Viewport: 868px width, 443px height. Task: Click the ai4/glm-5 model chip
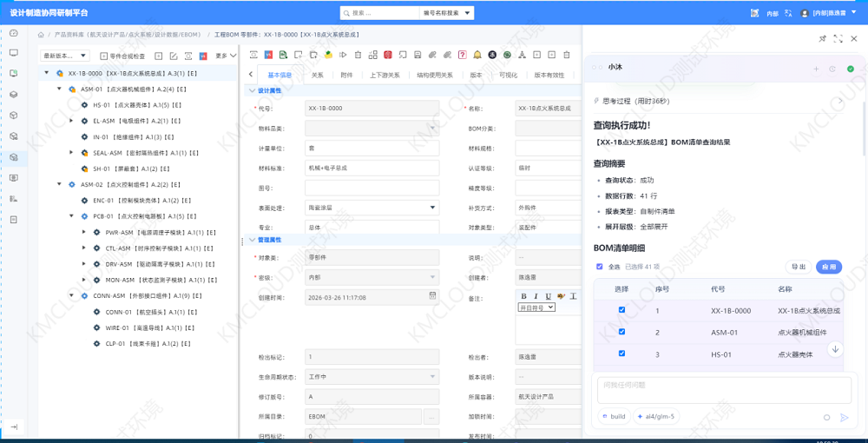tap(656, 416)
